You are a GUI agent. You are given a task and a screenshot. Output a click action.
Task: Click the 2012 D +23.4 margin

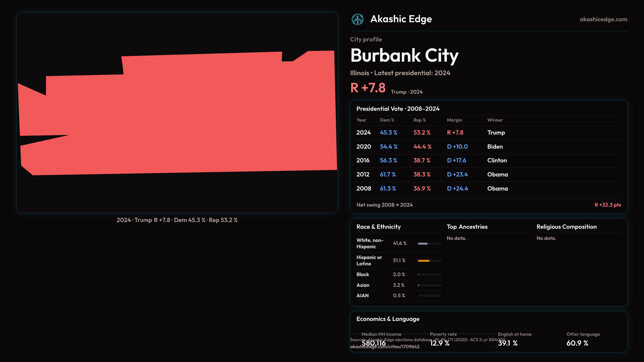coord(457,175)
